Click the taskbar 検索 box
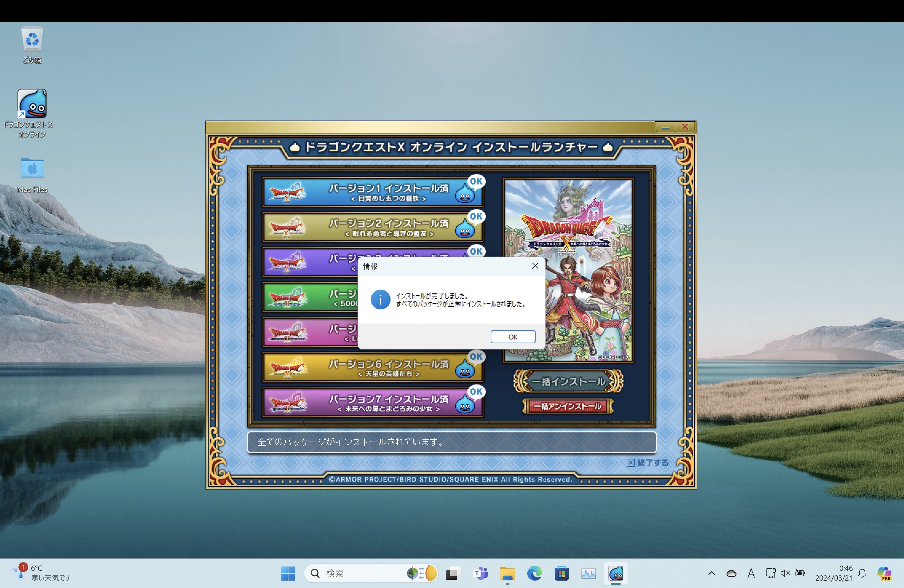This screenshot has width=904, height=588. tap(370, 573)
